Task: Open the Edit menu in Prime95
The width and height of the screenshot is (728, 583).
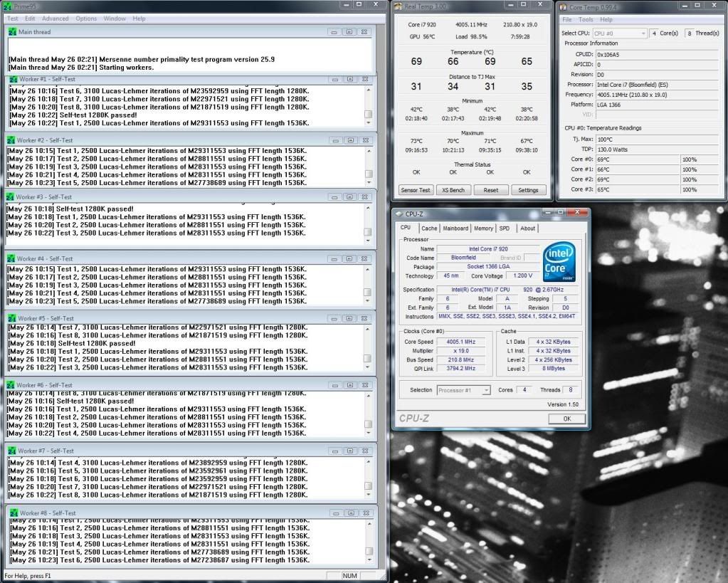Action: pos(30,19)
